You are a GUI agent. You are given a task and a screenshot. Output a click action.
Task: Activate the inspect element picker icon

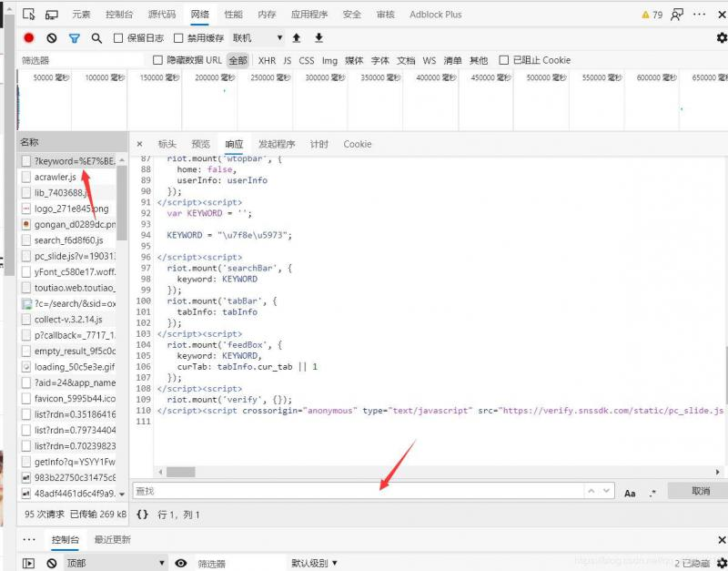[29, 15]
